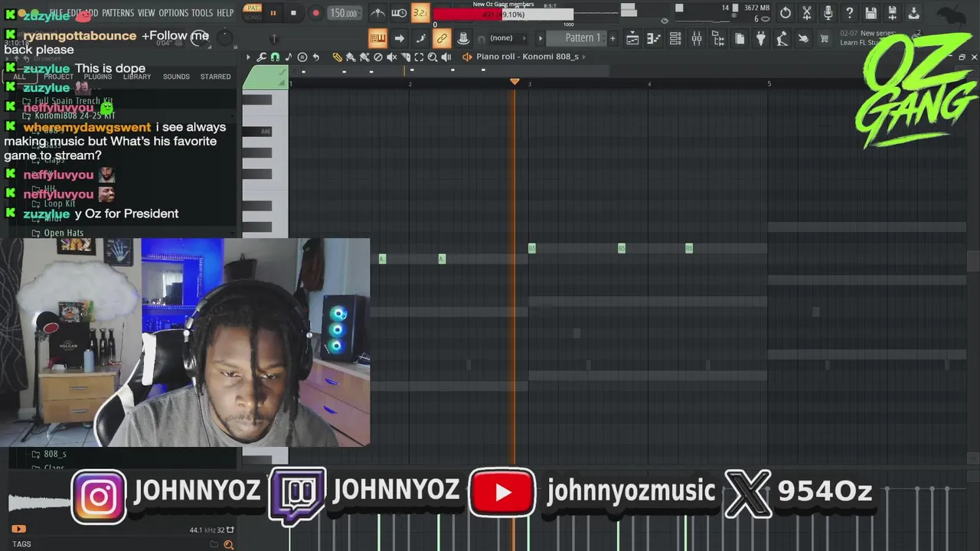Open tempo tapper icon

pos(782,39)
